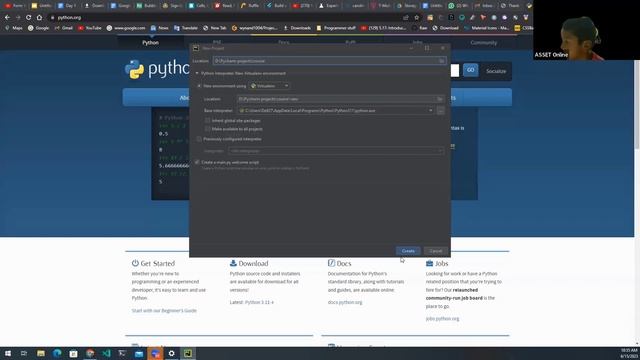Select the Python tab on python.org
This screenshot has width=640, height=360.
click(x=151, y=42)
